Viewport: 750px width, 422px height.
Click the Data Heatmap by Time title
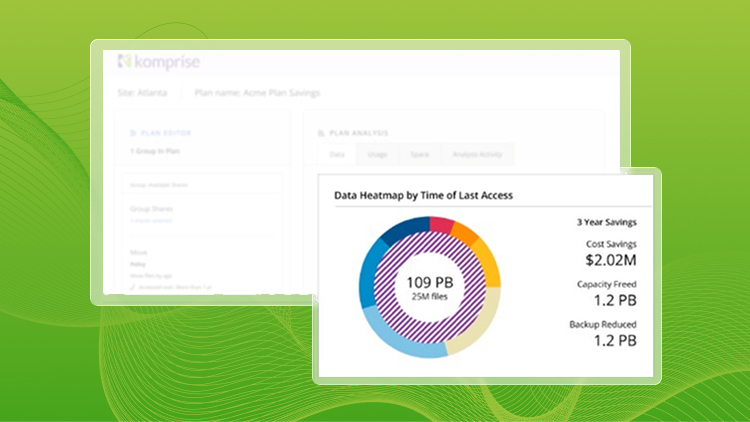point(423,195)
